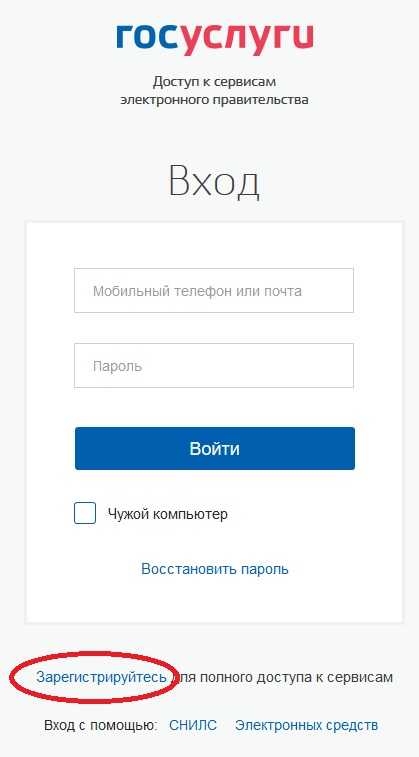Tick the Чужой компьютер checkbox

pos(85,513)
